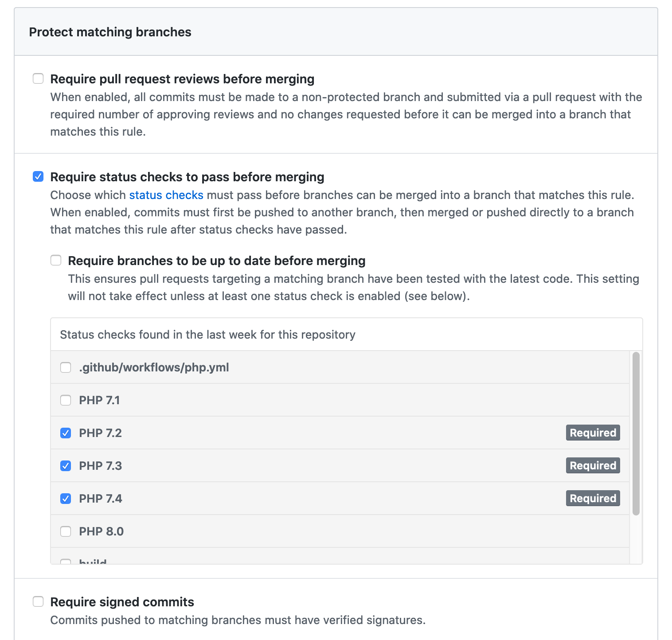
Task: Click the Required badge beside PHP 7.2
Action: pyautogui.click(x=593, y=433)
